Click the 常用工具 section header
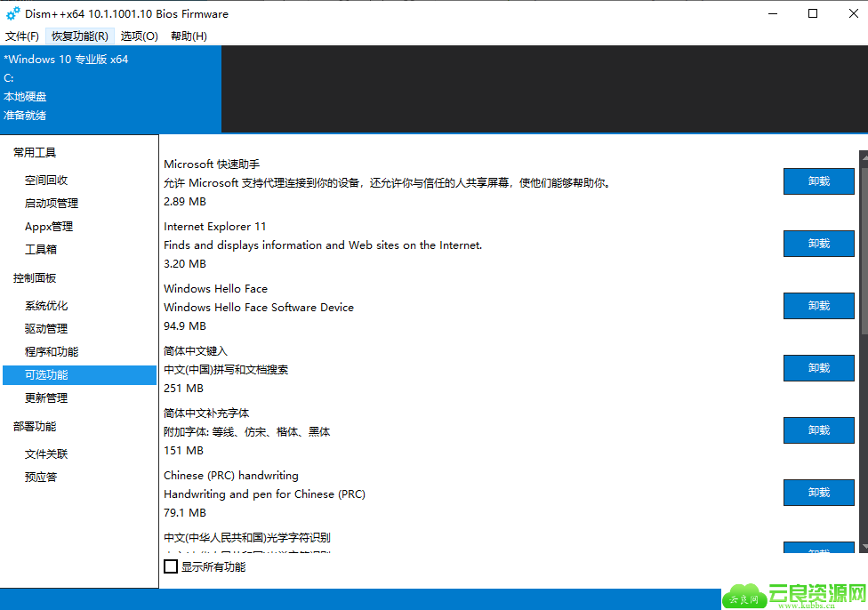This screenshot has height=610, width=868. 35,152
